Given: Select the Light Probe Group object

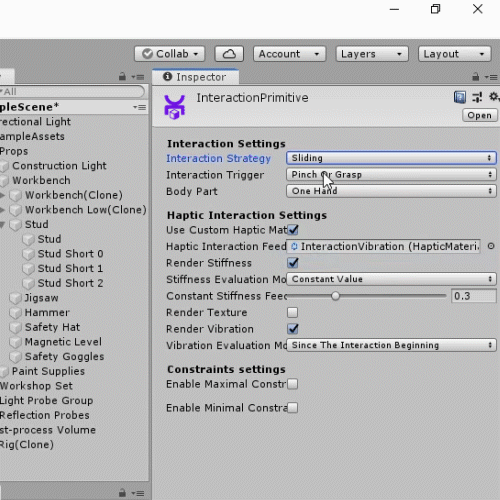Looking at the screenshot, I should pyautogui.click(x=46, y=401).
